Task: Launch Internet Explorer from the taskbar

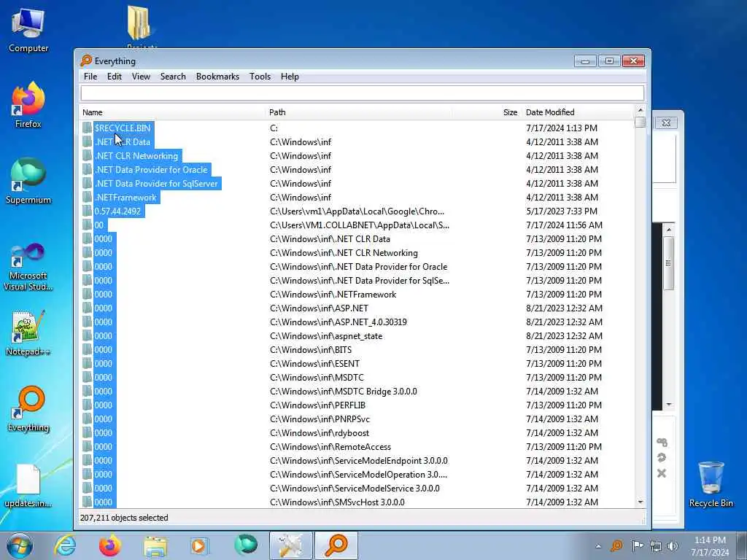Action: (x=65, y=545)
